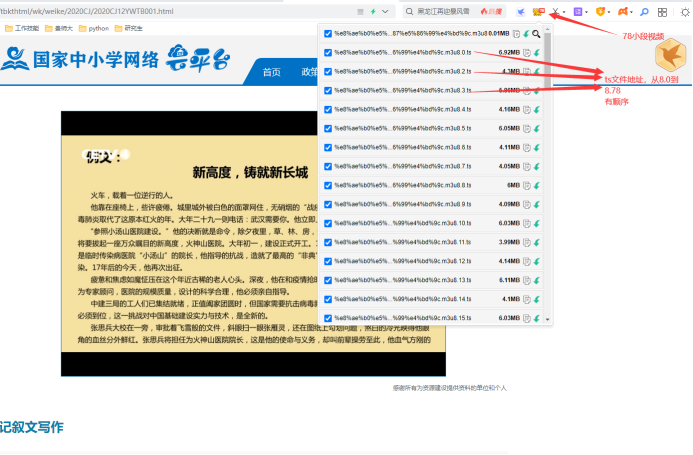Download the m3u8.7.ts segment of 4.05MB

[537, 167]
